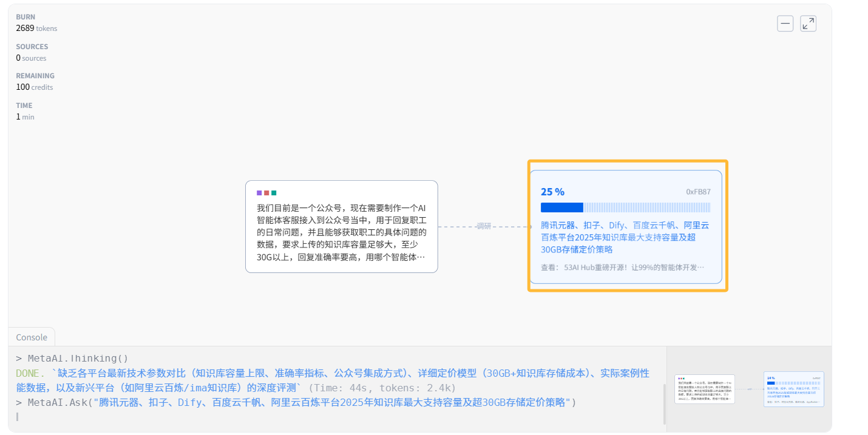Click the minimap's question node thumbnail
Screen dimensions: 868x435
[x=704, y=388]
